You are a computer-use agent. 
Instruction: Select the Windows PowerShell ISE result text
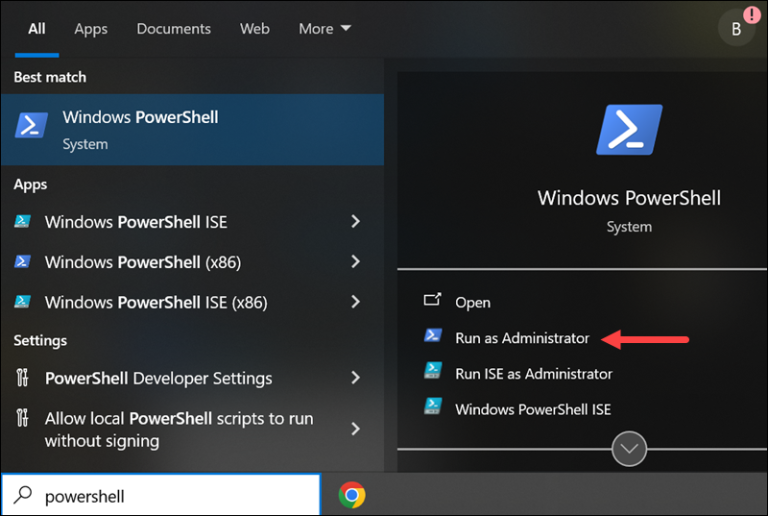point(136,222)
